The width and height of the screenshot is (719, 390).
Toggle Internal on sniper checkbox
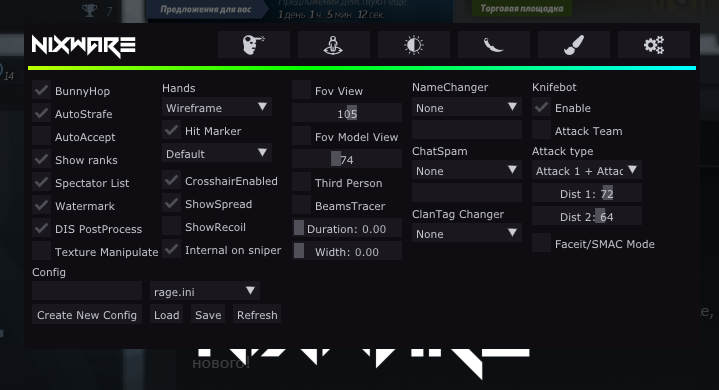coord(171,249)
